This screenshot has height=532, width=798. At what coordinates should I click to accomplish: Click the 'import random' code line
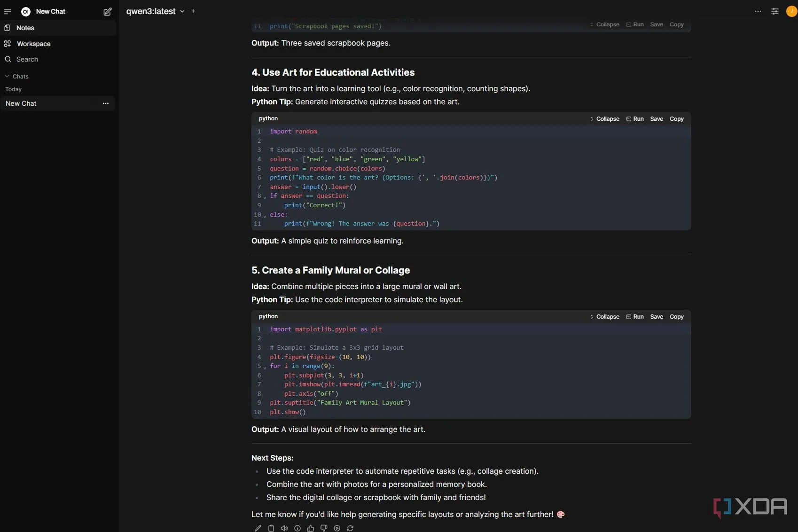pyautogui.click(x=293, y=132)
